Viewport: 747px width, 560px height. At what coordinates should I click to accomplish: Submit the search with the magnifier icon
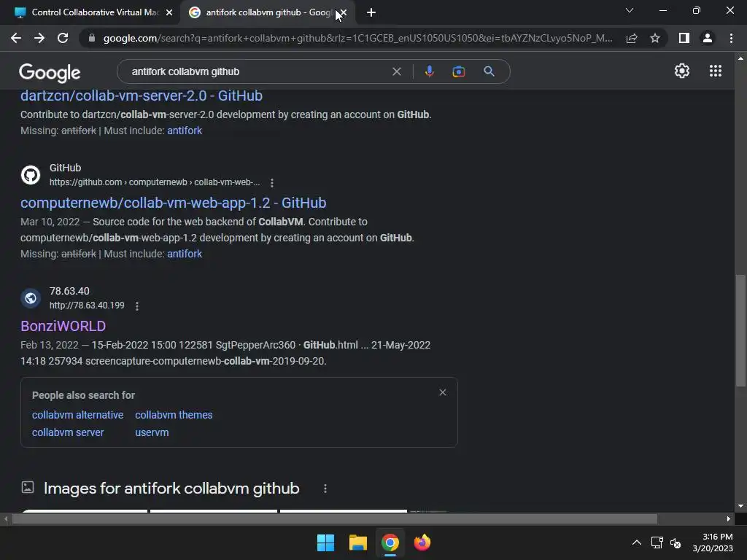tap(489, 71)
